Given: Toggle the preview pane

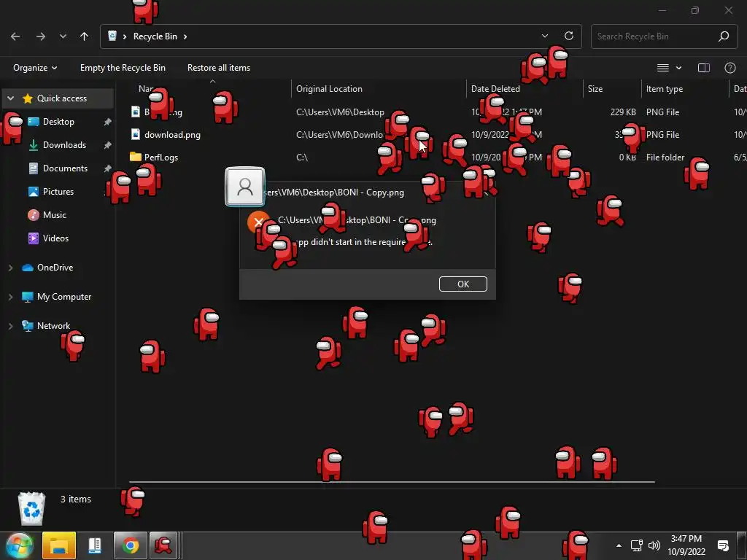Looking at the screenshot, I should [x=704, y=68].
